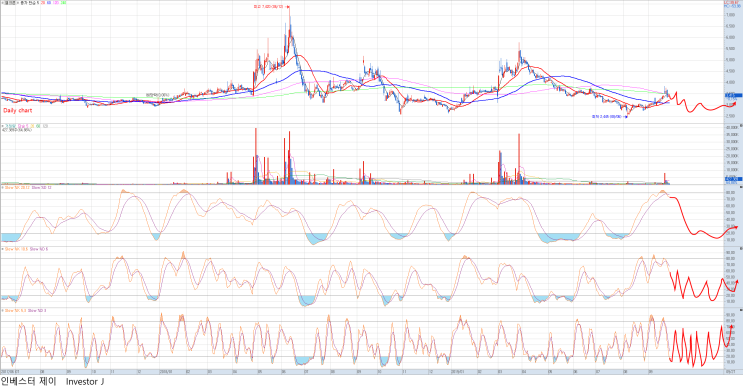The height and width of the screenshot is (387, 743).
Task: Click the 2,500 price axis label
Action: point(730,116)
